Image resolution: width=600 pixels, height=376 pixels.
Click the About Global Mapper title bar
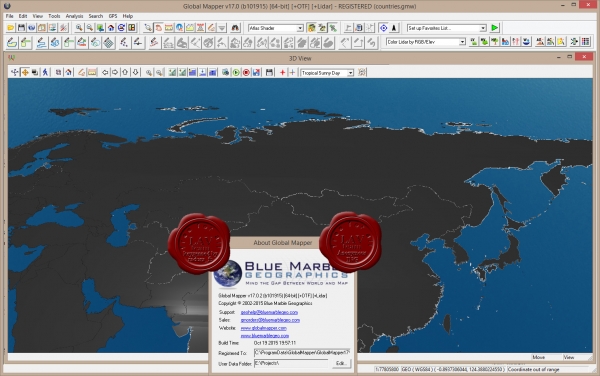click(x=282, y=243)
